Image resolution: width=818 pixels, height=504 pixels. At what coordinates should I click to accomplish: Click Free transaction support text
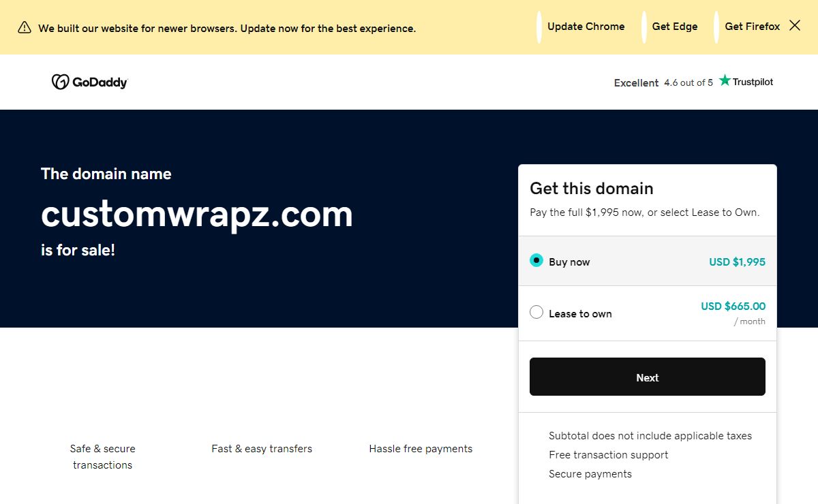(608, 455)
